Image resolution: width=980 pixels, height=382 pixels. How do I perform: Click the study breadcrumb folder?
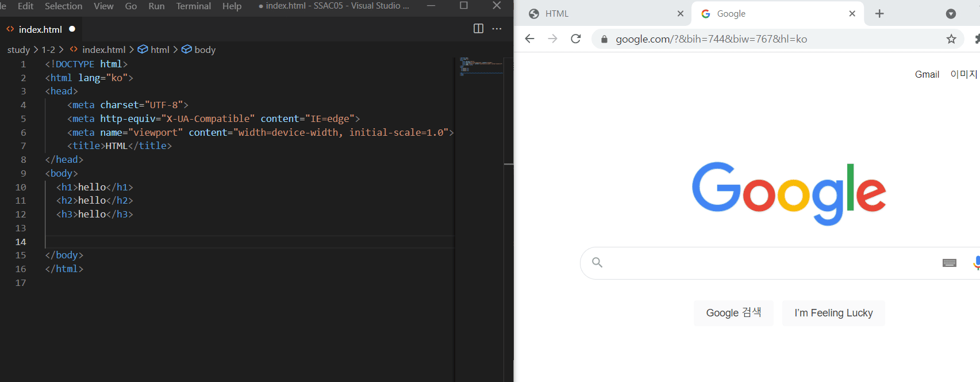(18, 49)
